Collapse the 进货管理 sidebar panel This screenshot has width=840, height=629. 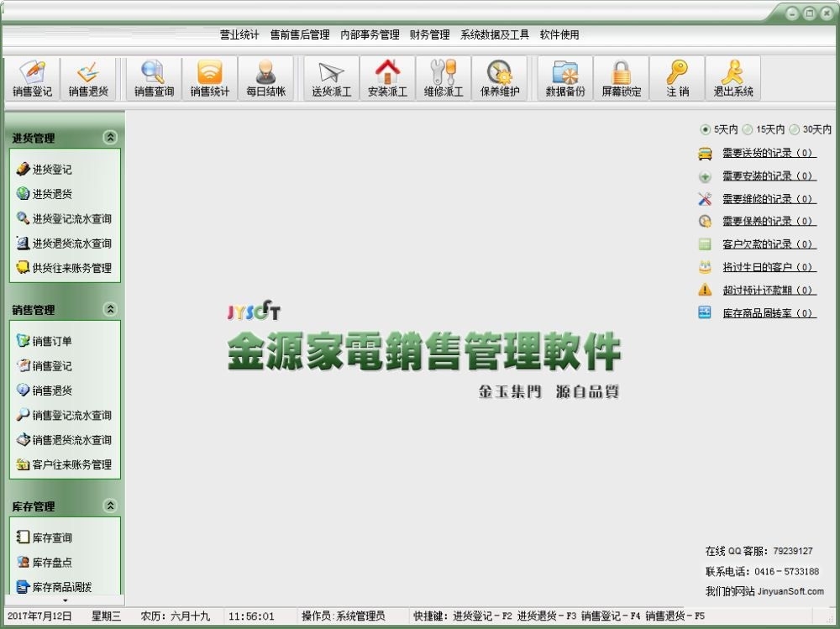pos(110,138)
